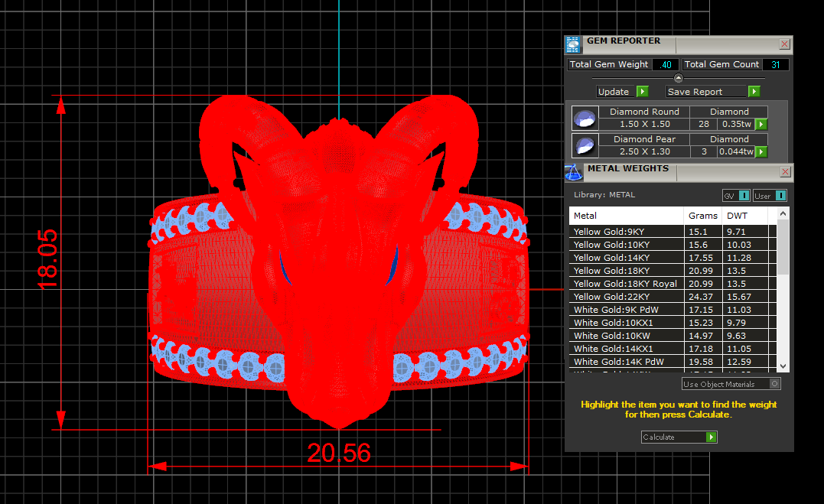Enable Use Object Materials option
Screen dimensions: 824x504
click(775, 384)
